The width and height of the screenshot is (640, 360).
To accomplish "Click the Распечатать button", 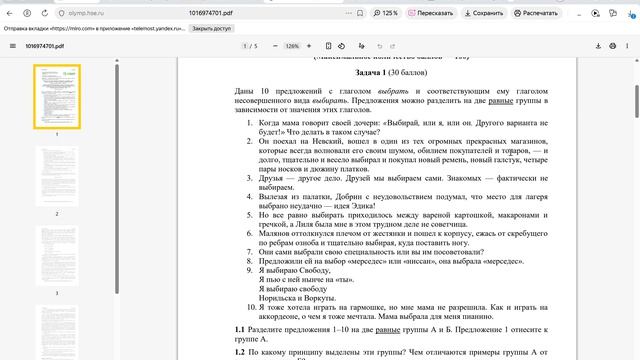I will point(536,13).
